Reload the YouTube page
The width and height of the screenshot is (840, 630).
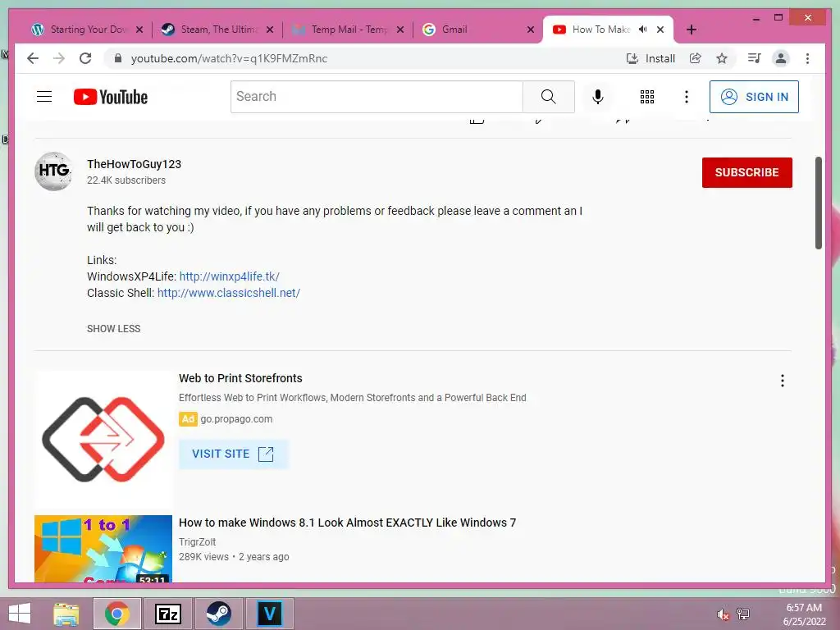point(85,58)
